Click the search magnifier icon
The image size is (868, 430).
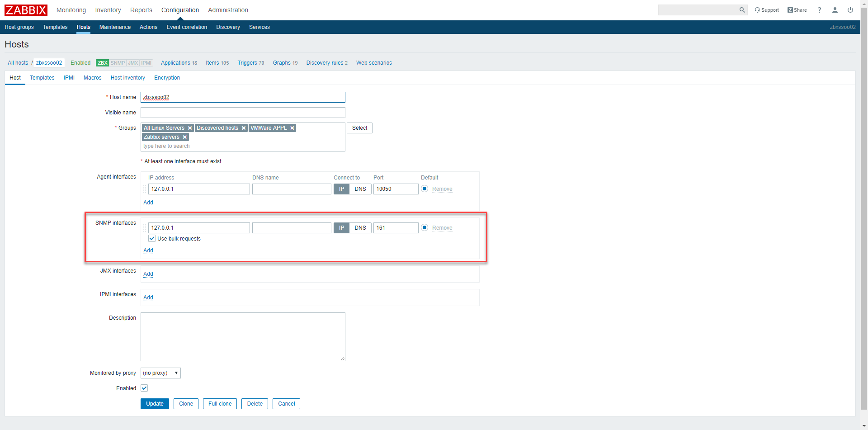coord(742,10)
